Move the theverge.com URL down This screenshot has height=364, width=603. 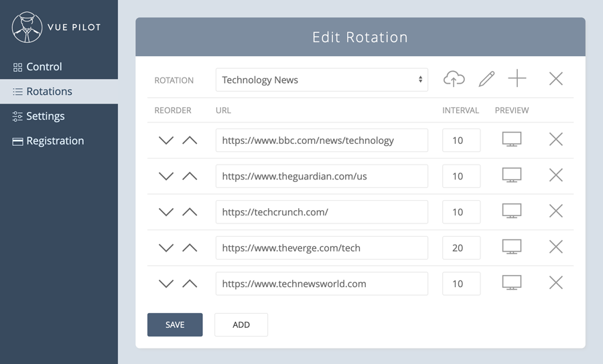click(x=166, y=248)
